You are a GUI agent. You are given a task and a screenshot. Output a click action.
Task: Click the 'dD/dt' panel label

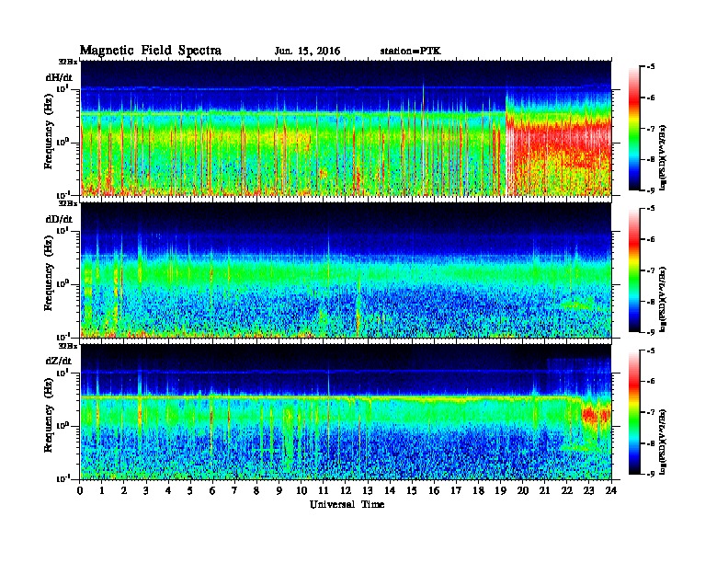[x=59, y=219]
